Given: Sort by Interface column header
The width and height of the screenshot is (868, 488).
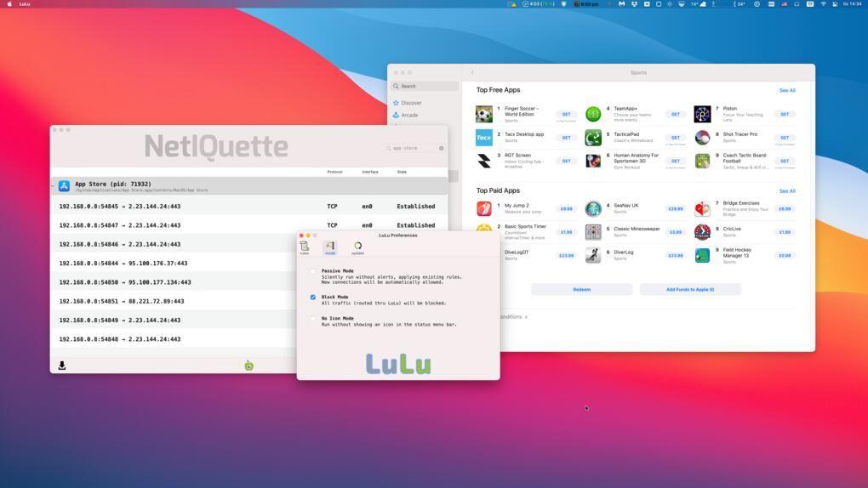Looking at the screenshot, I should 370,172.
